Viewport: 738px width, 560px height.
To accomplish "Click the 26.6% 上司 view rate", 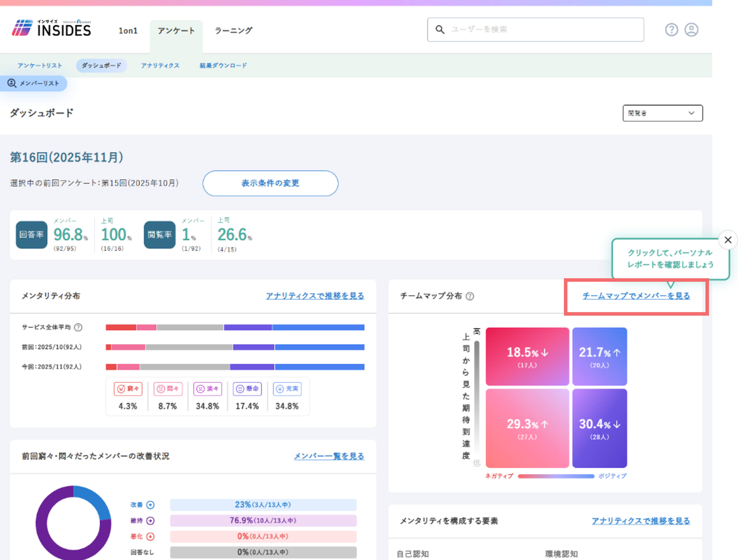I will pos(234,234).
